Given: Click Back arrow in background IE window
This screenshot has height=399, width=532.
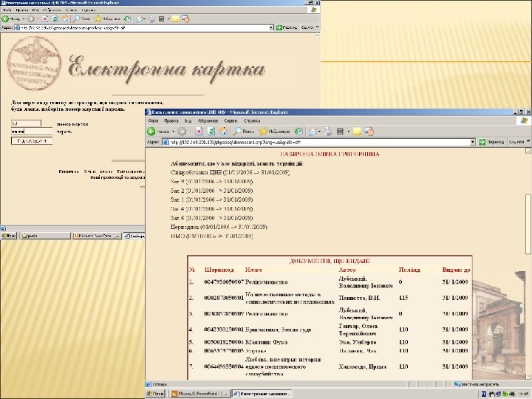Looking at the screenshot, I should point(5,18).
